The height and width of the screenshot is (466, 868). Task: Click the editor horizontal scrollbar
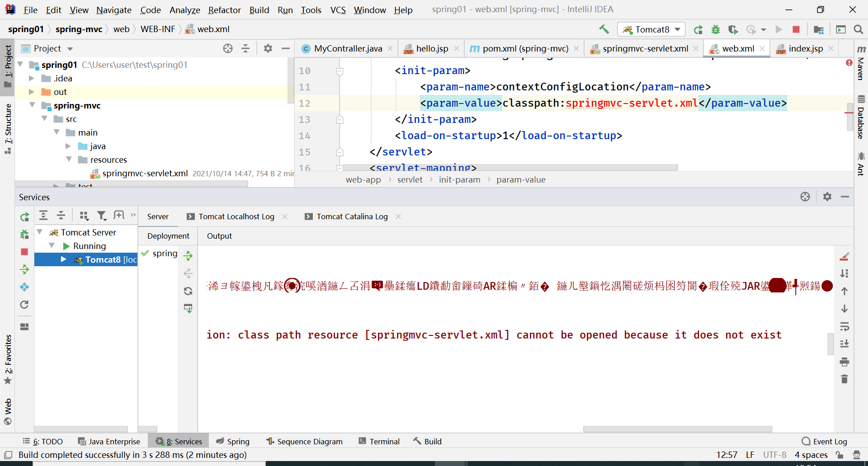pyautogui.click(x=510, y=167)
